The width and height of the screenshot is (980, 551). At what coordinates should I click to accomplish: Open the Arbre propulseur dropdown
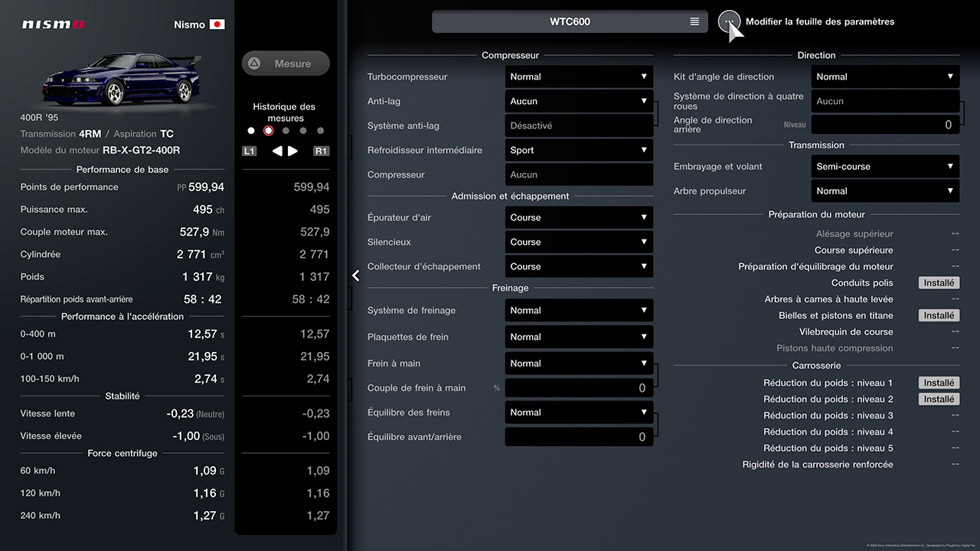coord(885,191)
